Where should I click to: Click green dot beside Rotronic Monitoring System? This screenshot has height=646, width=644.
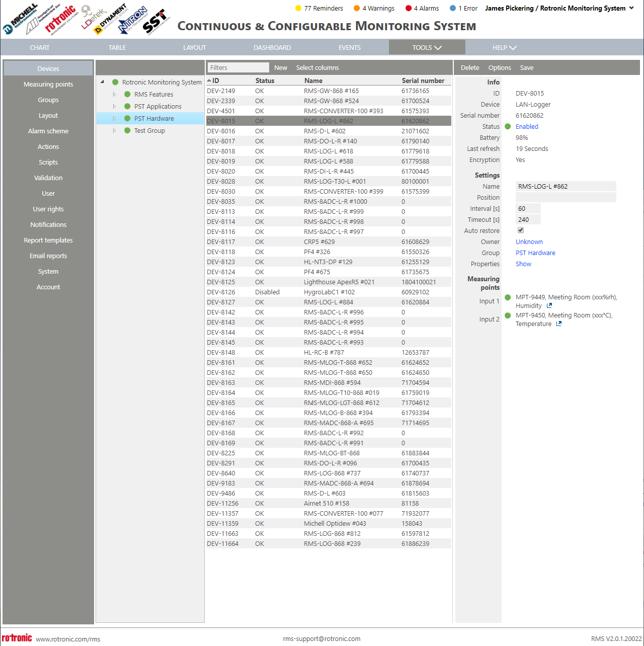coord(115,82)
